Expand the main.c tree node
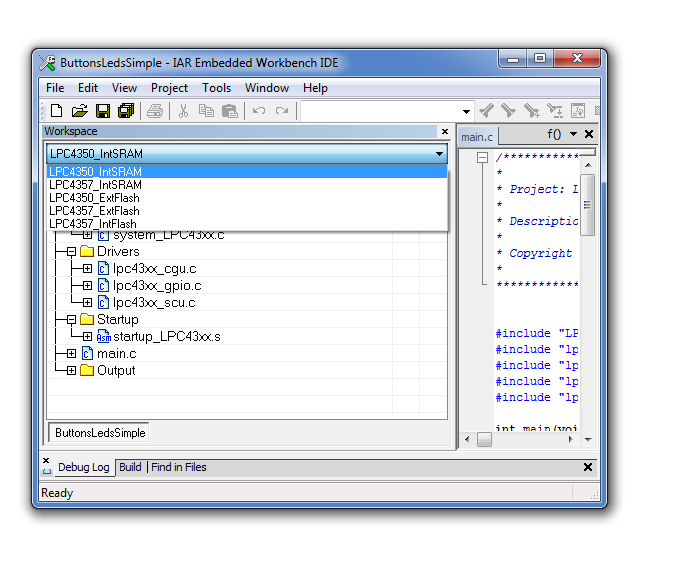This screenshot has height=568, width=690. point(71,353)
